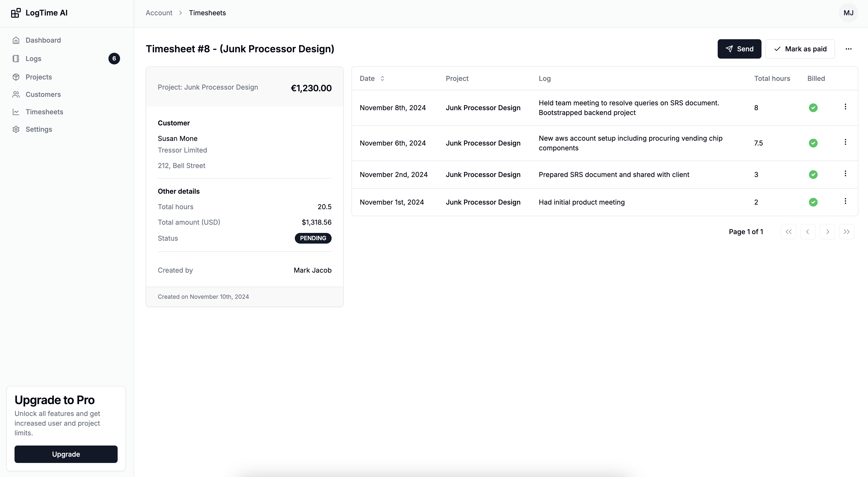Screen dimensions: 868x477
Task: Click the Customers people icon in sidebar
Action: (16, 94)
